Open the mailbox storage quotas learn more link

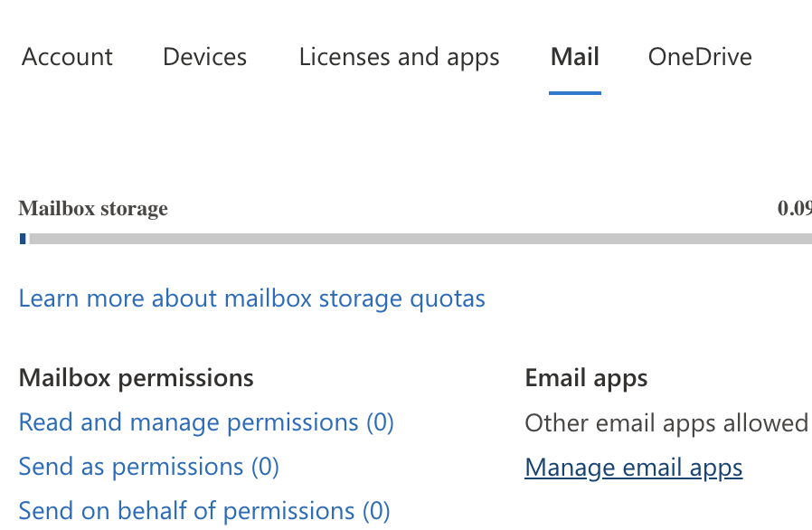(x=251, y=298)
